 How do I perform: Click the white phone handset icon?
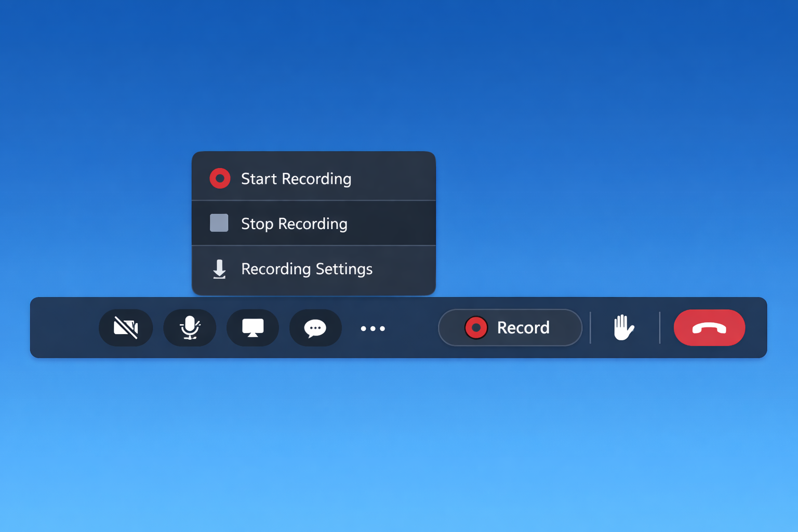tap(709, 328)
